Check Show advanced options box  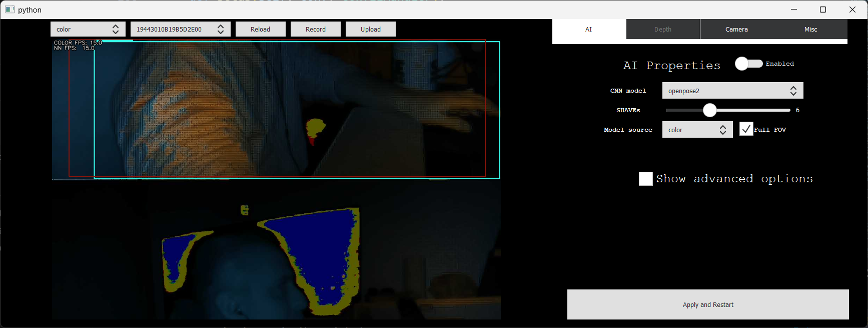646,179
